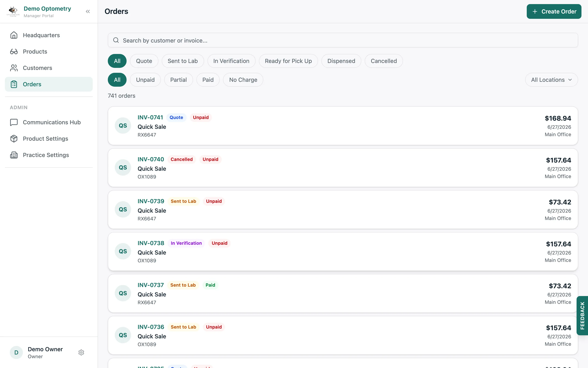Open invoice INV-0738

coord(151,243)
